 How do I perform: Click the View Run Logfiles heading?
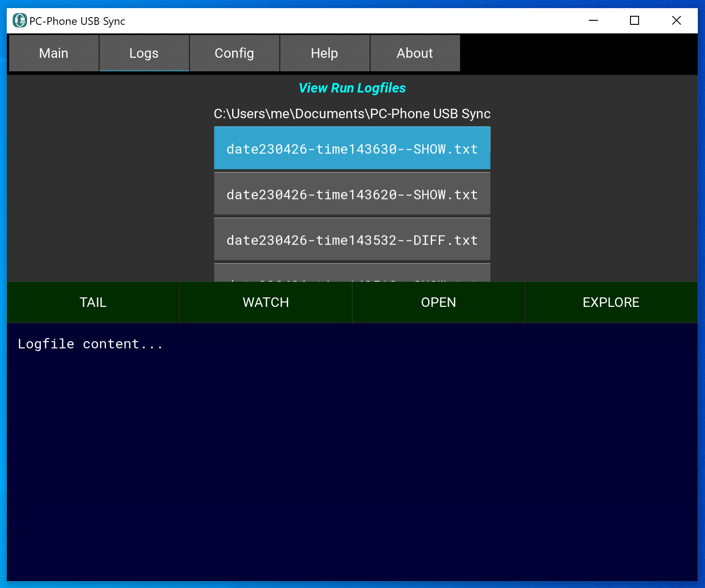(x=352, y=88)
